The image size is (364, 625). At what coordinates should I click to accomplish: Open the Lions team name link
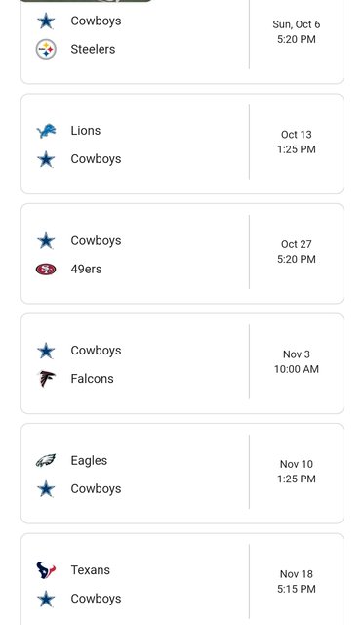[x=86, y=131]
